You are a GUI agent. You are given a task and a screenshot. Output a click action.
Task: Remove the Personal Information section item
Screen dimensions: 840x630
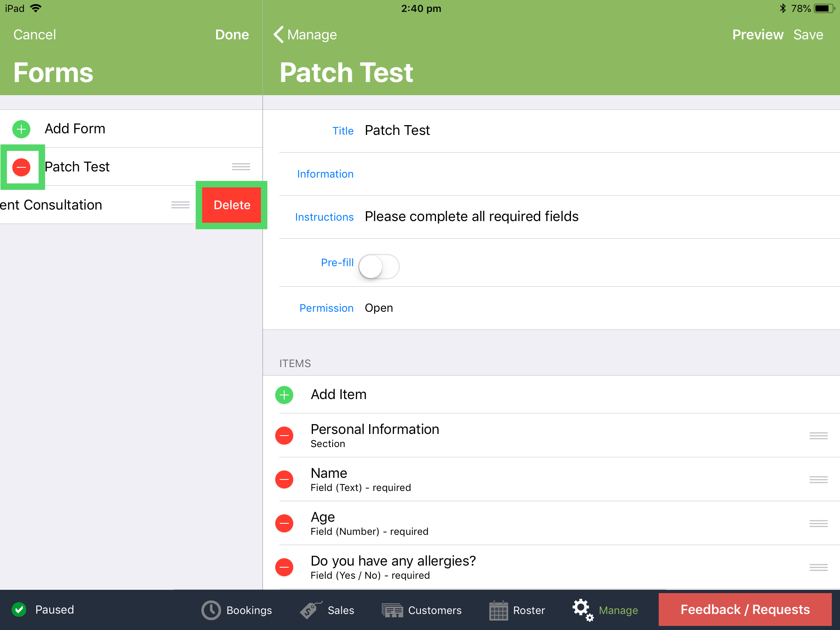284,436
